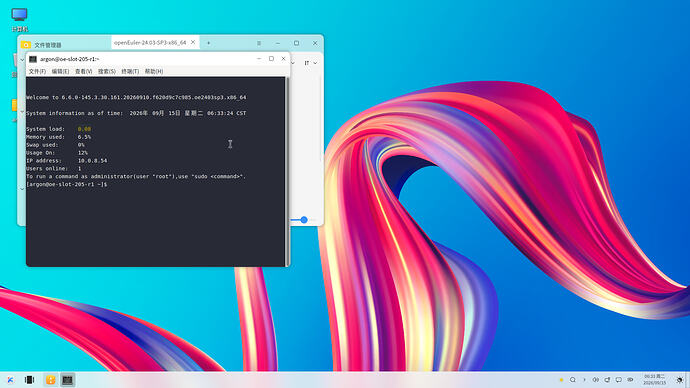Click the terminal prompt line [argon@oe-slot-205-r1 ~]$

click(66, 184)
